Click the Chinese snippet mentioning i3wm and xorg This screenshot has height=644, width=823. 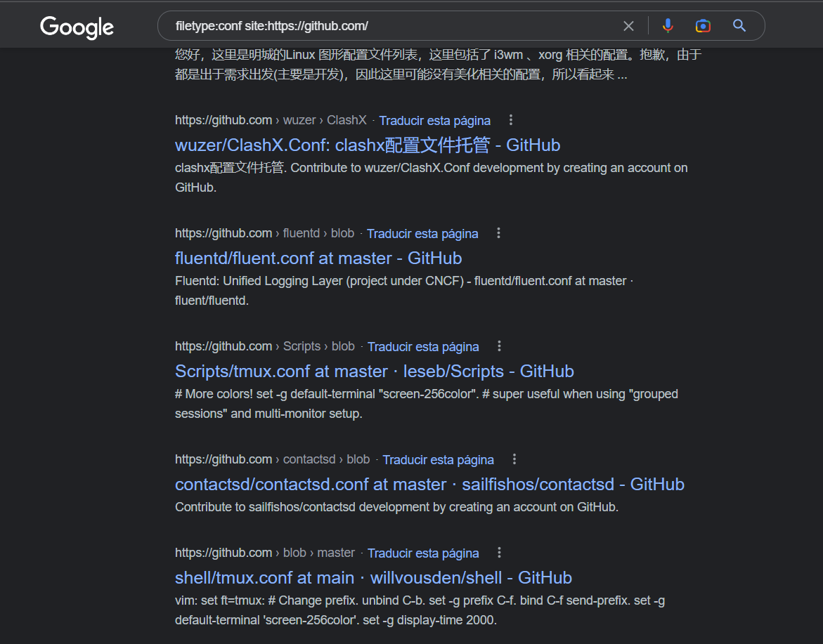(x=439, y=65)
